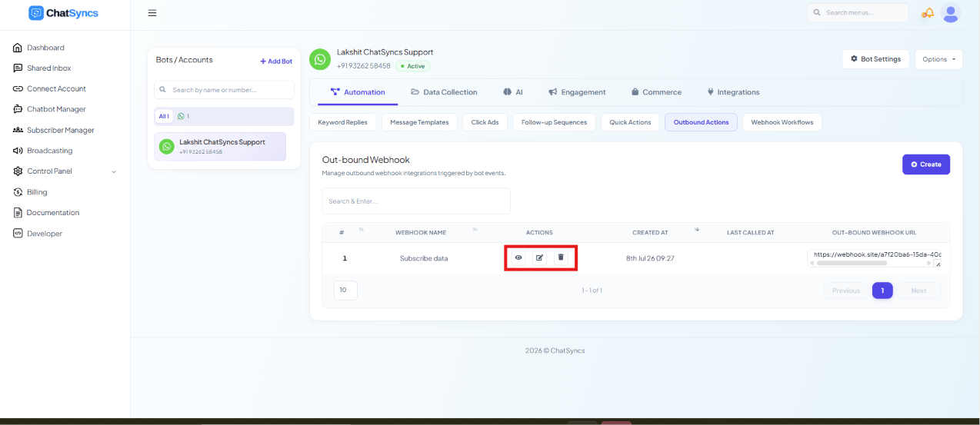Switch to Commerce tab
This screenshot has height=425, width=980.
coord(656,92)
